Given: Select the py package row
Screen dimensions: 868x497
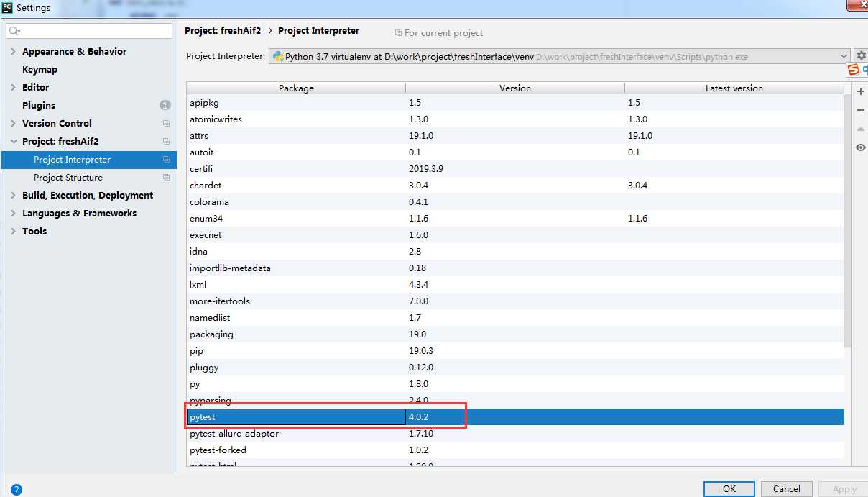Looking at the screenshot, I should point(515,384).
